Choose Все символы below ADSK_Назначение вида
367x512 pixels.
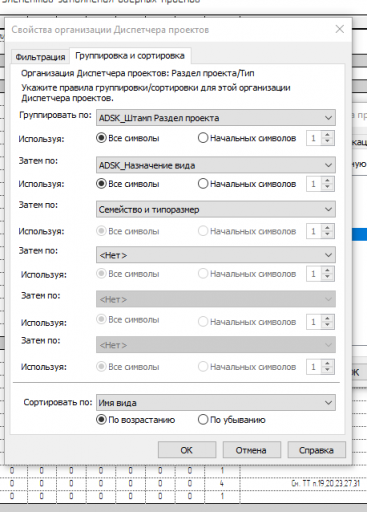(128, 184)
